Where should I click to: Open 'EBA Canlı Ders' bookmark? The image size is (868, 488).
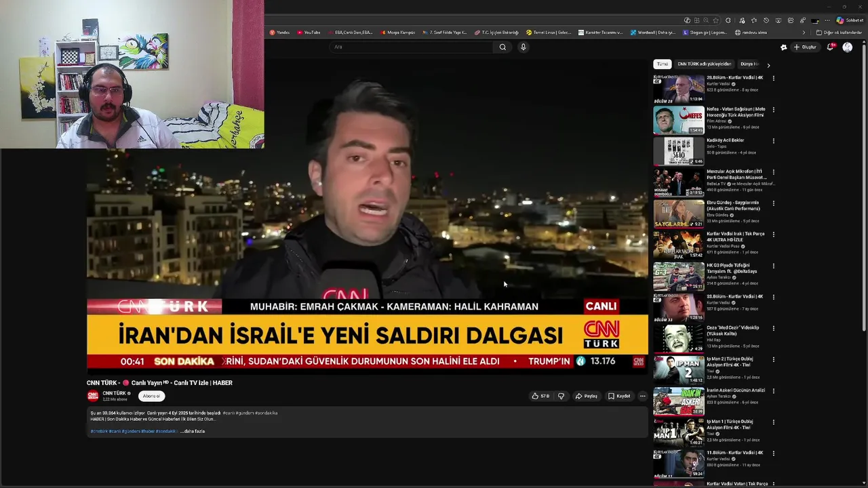tap(350, 33)
